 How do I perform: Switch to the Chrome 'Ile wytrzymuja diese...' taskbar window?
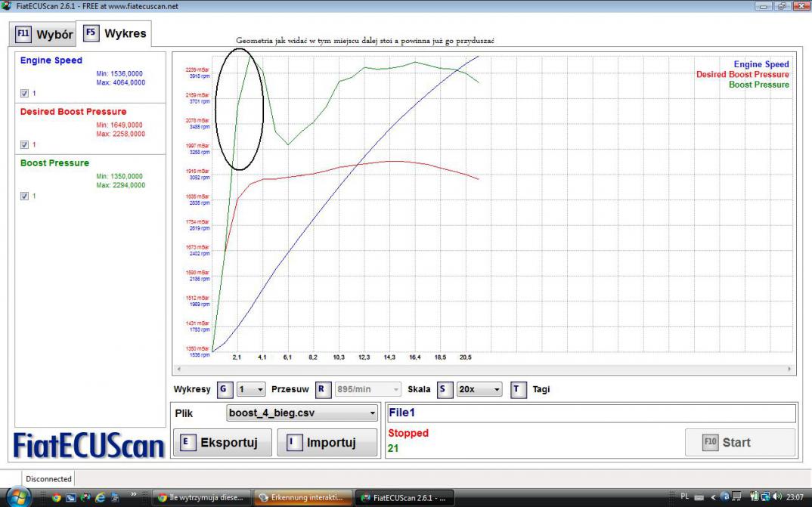(x=203, y=498)
